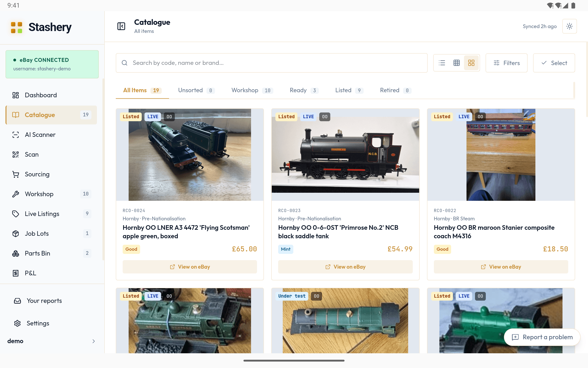Open the Scan QR page

(51, 155)
